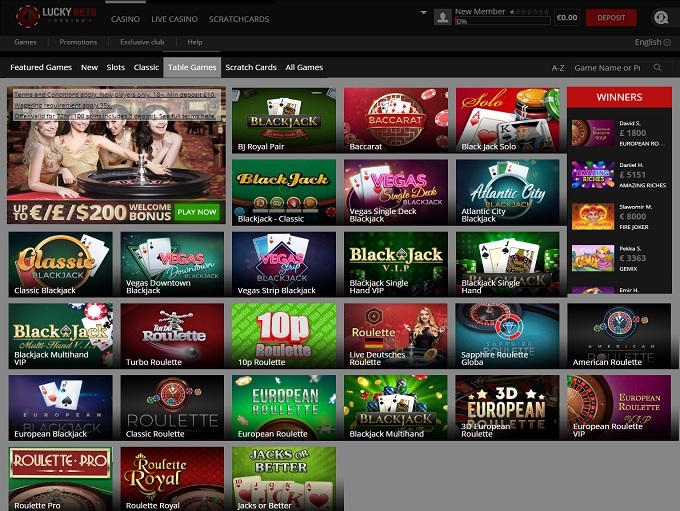Click the search magnifier icon
Viewport: 680px width, 511px height.
tap(657, 68)
